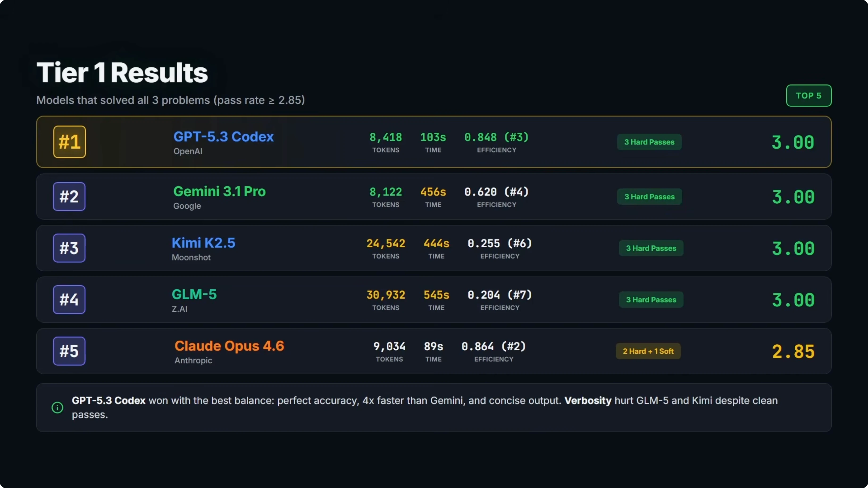868x488 pixels.
Task: Open the GLM-5 model link
Action: (x=194, y=294)
